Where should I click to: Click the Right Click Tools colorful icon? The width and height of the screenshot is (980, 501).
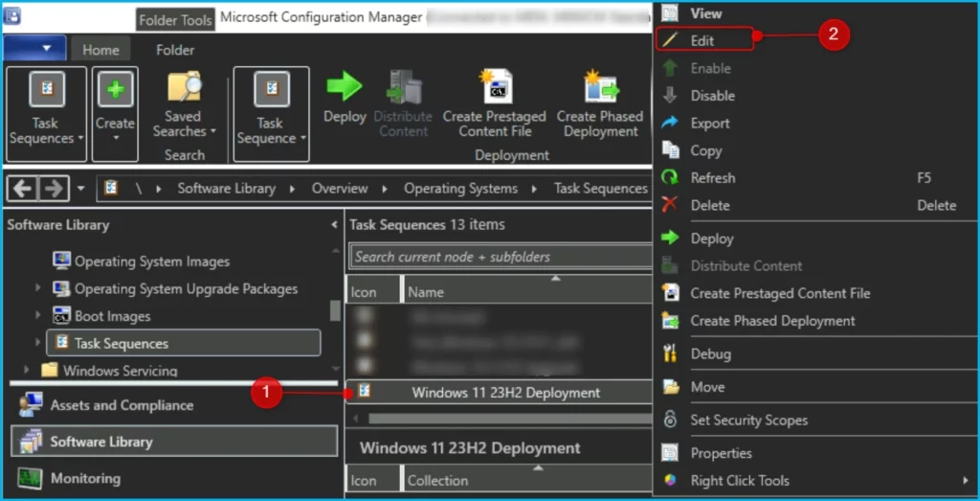pyautogui.click(x=670, y=480)
